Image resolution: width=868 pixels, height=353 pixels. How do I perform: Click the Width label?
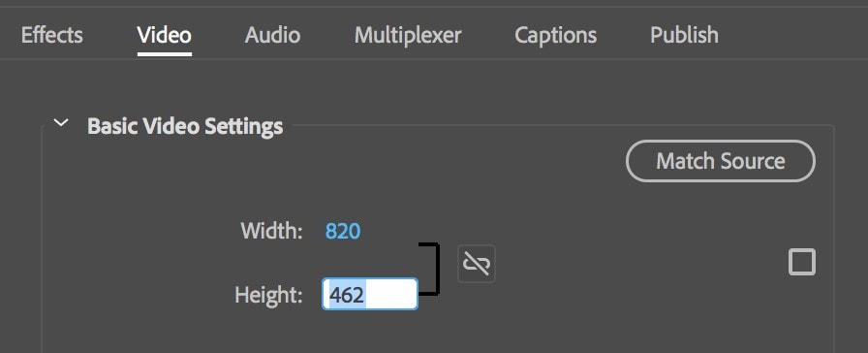pos(272,231)
